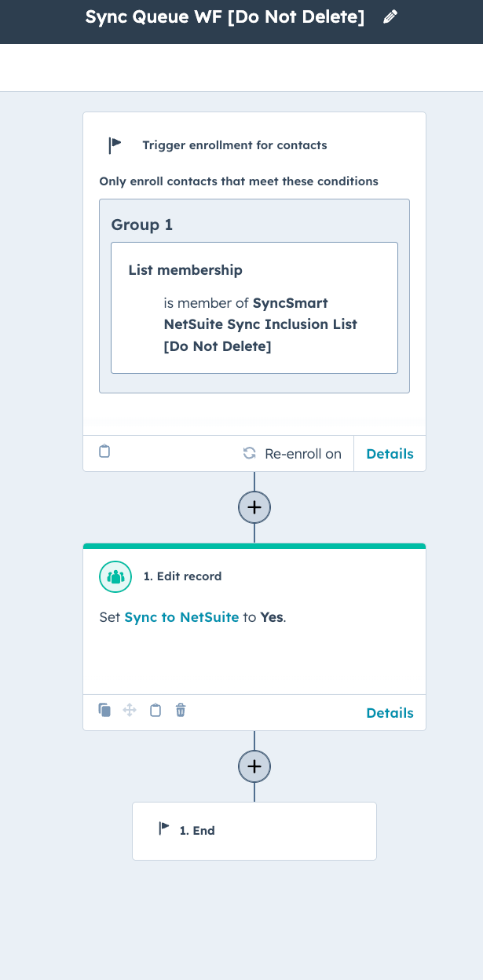483x980 pixels.
Task: Add an action above the End step
Action: pyautogui.click(x=254, y=766)
